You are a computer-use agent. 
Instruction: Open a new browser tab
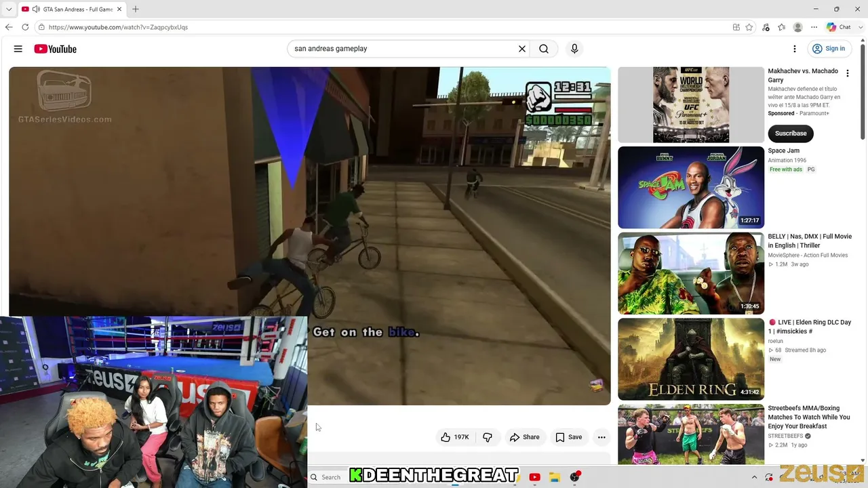click(x=136, y=9)
